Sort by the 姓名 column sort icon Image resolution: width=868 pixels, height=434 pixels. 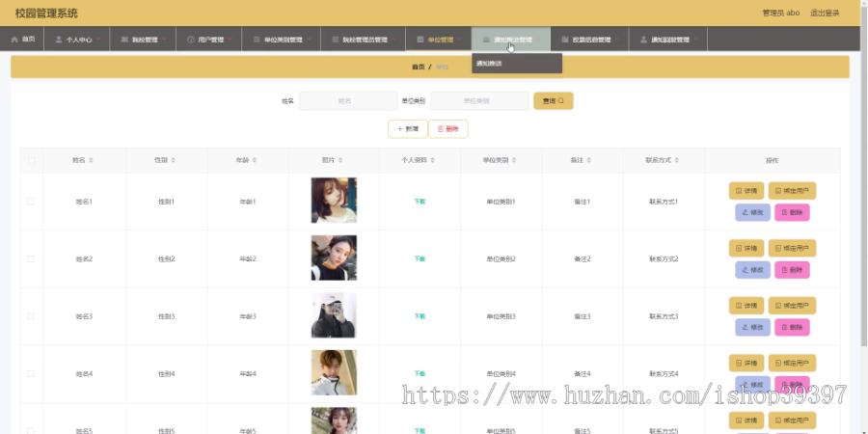(91, 160)
